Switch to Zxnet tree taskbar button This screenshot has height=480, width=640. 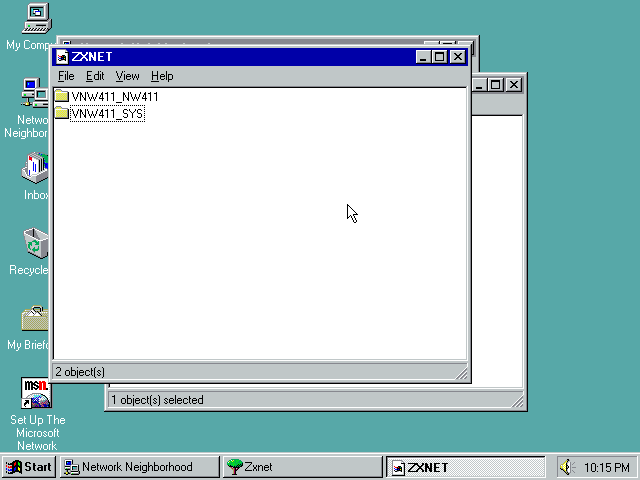(302, 467)
